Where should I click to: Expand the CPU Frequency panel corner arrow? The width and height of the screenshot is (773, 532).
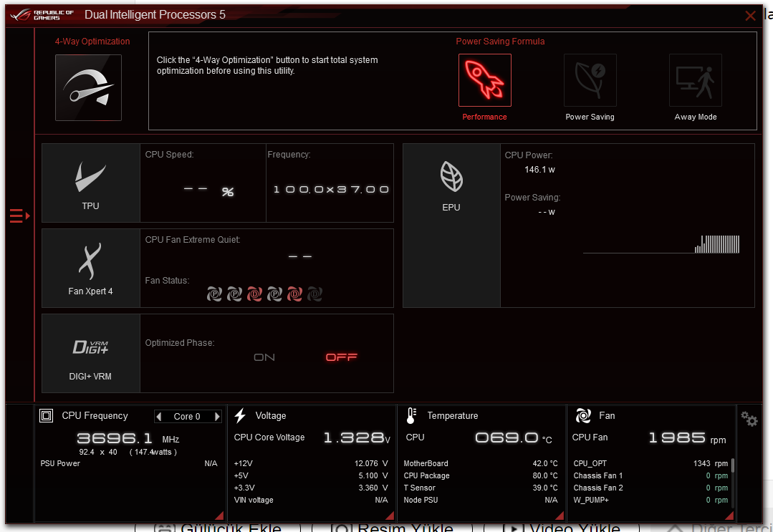point(220,516)
